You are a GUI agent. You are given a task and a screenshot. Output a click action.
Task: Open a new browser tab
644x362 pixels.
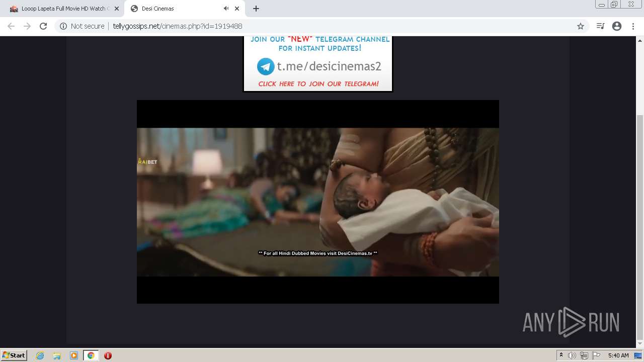pos(256,9)
